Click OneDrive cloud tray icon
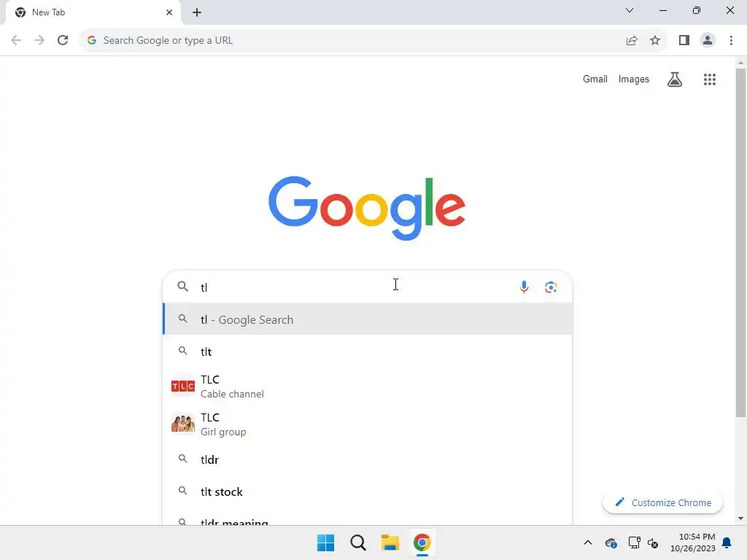The height and width of the screenshot is (560, 747). click(611, 542)
